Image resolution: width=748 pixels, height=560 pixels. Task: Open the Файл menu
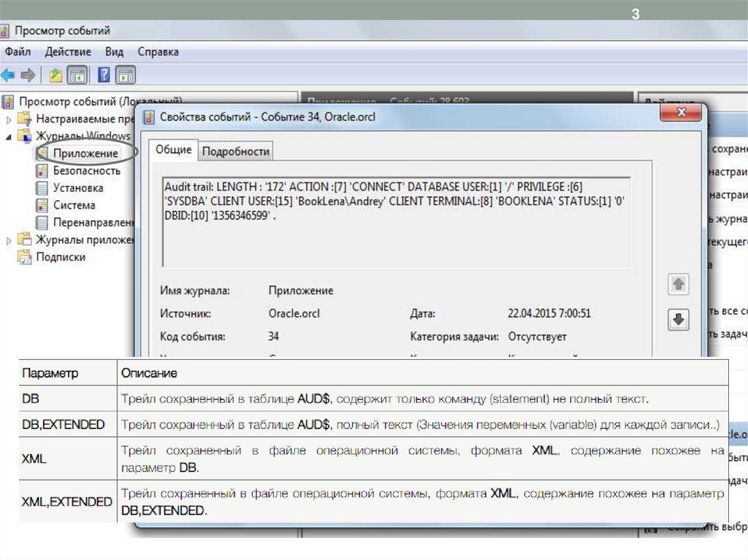pos(18,52)
